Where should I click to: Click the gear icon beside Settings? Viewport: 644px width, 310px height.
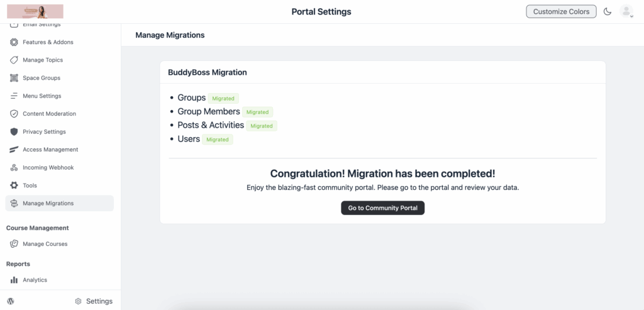coord(78,301)
